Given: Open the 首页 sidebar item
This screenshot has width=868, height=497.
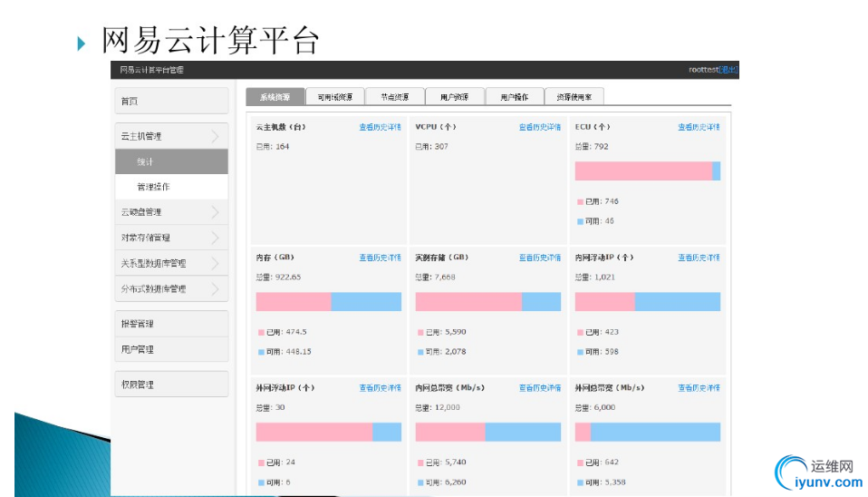Looking at the screenshot, I should pyautogui.click(x=171, y=101).
